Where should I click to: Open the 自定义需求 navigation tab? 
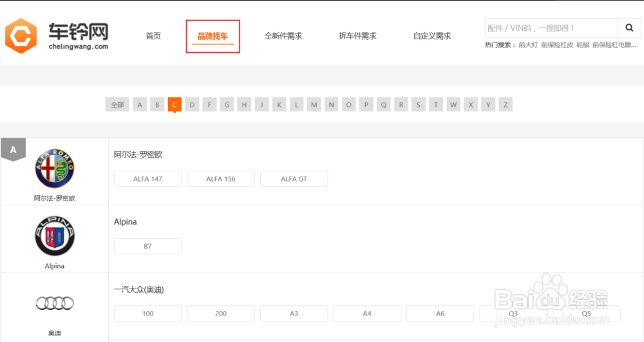pos(431,36)
